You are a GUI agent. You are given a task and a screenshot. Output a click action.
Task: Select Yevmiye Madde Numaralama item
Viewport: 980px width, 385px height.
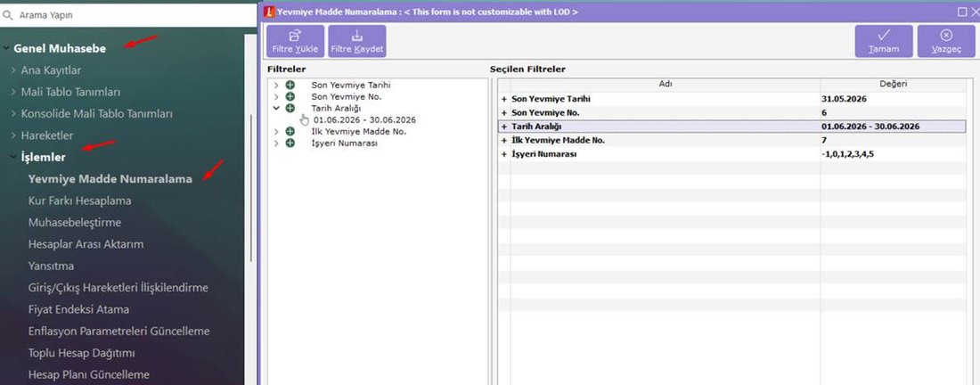point(110,179)
